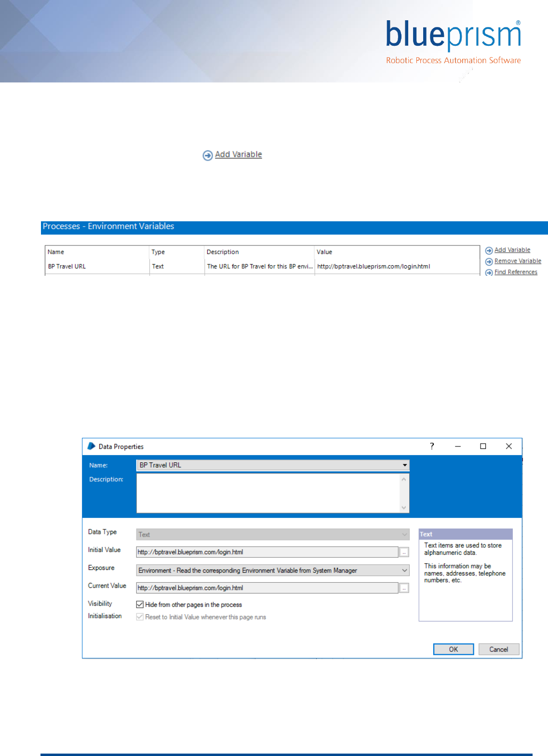Click the arrow icon beside large Add Variable
548x756 pixels.
point(208,155)
